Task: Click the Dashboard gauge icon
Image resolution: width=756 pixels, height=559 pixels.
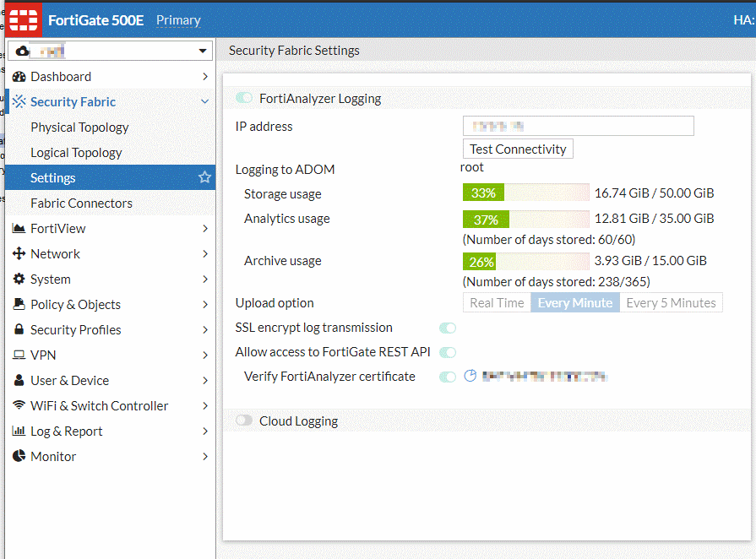Action: coord(19,77)
